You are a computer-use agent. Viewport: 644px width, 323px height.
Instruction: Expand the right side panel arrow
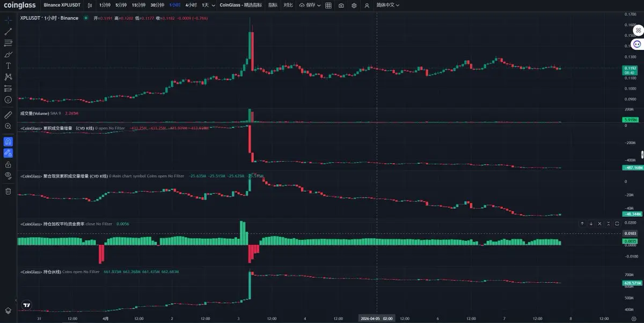(642, 155)
